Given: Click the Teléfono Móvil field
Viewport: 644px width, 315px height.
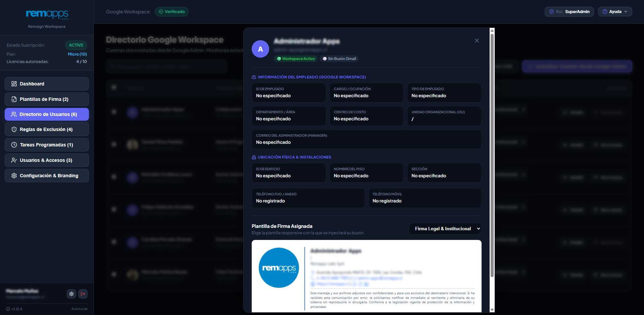Looking at the screenshot, I should 425,198.
